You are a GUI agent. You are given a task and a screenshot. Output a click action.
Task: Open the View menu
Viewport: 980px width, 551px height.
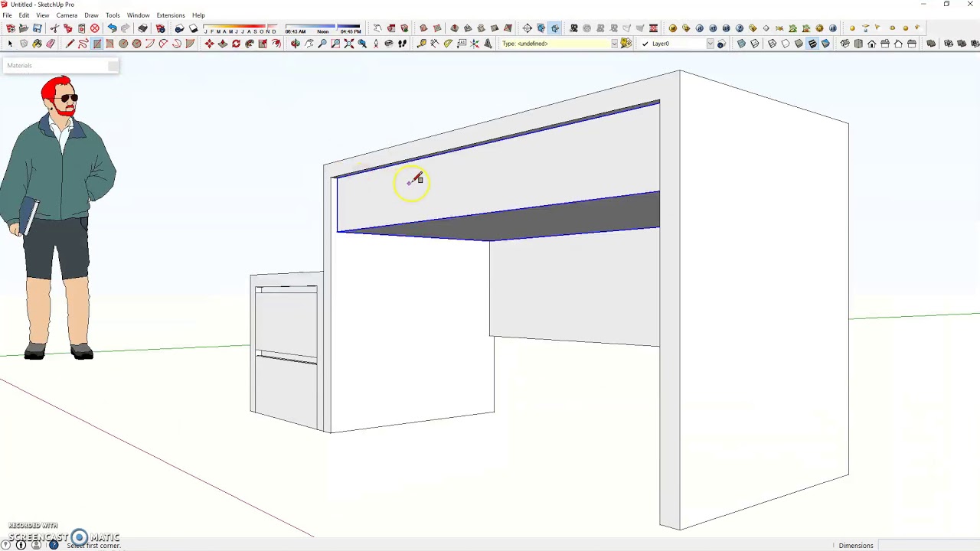pos(43,15)
